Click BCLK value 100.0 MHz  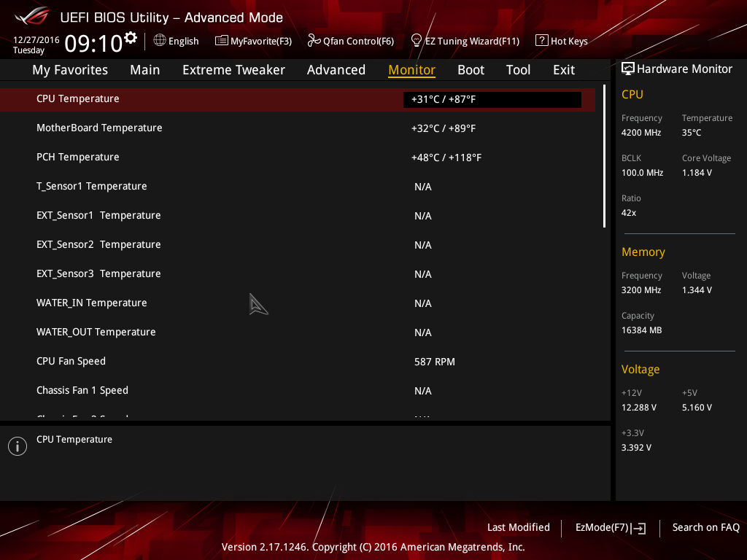[642, 173]
